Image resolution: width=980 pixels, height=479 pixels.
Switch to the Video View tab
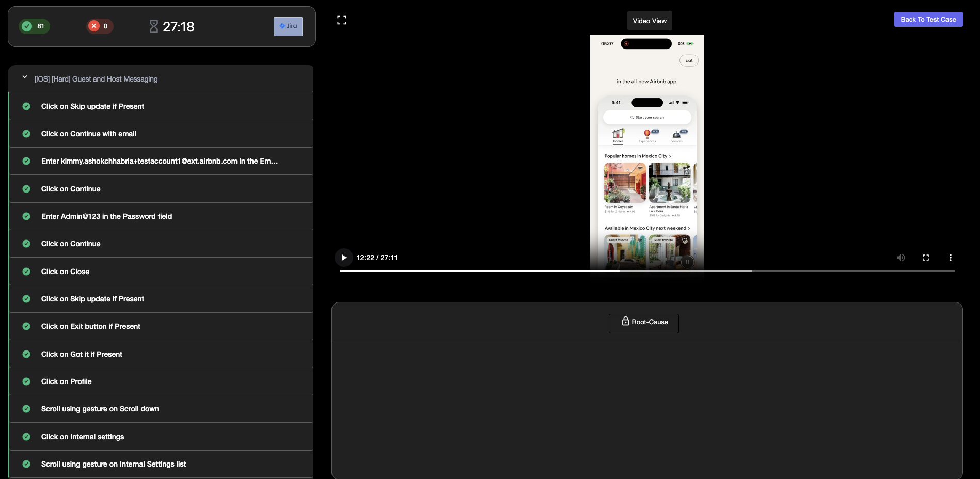(649, 21)
